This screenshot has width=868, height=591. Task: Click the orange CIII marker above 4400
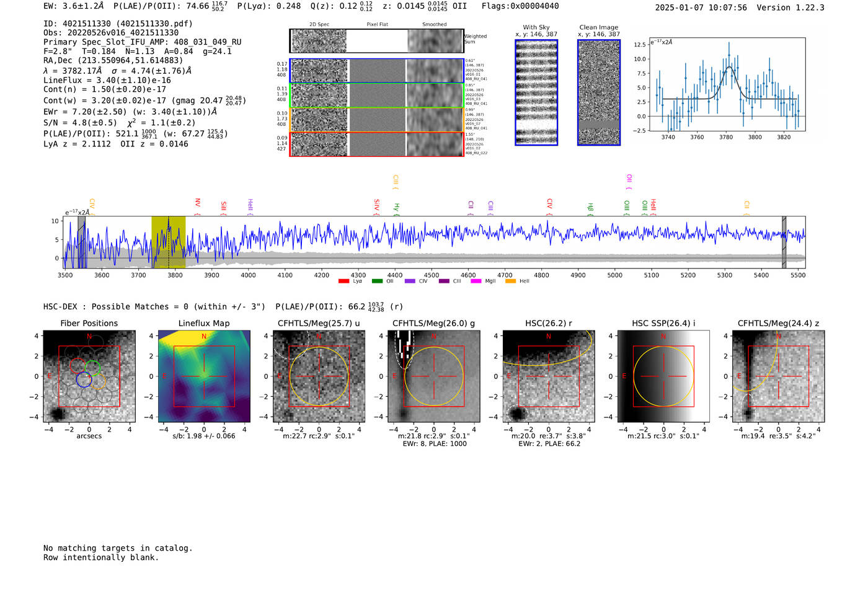[x=396, y=182]
